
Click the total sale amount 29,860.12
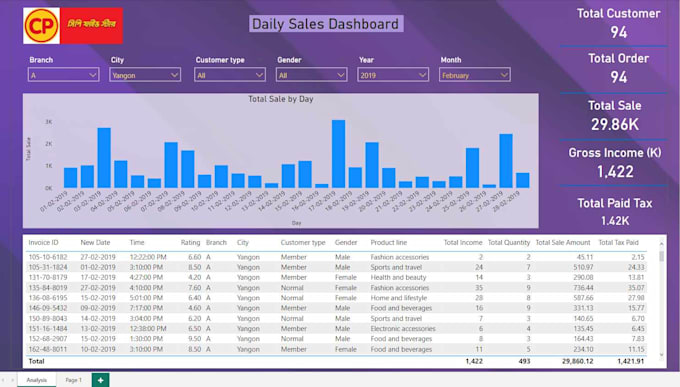click(x=577, y=361)
